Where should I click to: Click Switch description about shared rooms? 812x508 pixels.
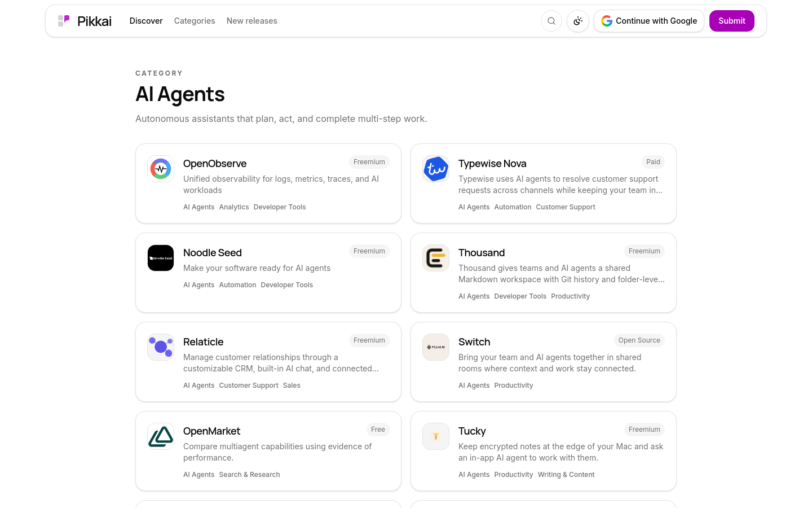pos(550,363)
